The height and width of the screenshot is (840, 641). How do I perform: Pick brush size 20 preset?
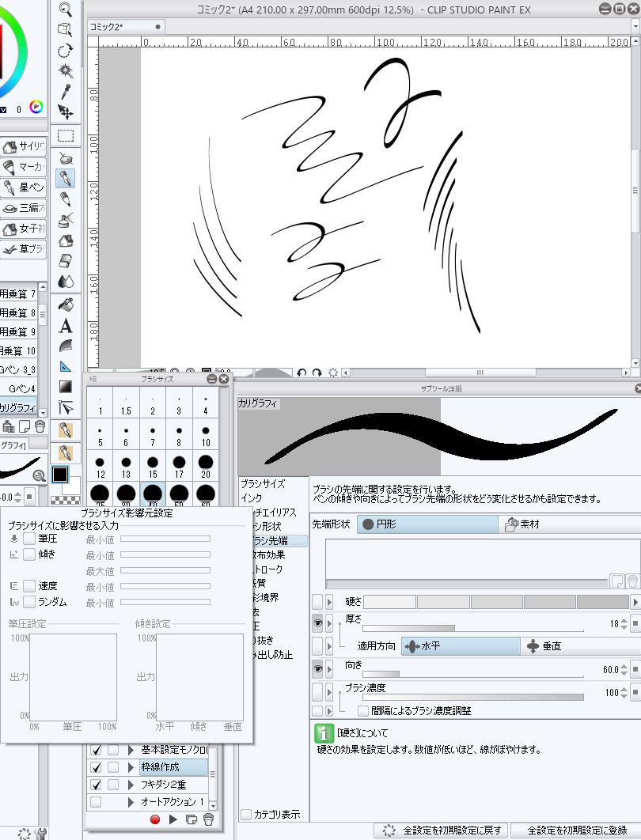[x=205, y=466]
